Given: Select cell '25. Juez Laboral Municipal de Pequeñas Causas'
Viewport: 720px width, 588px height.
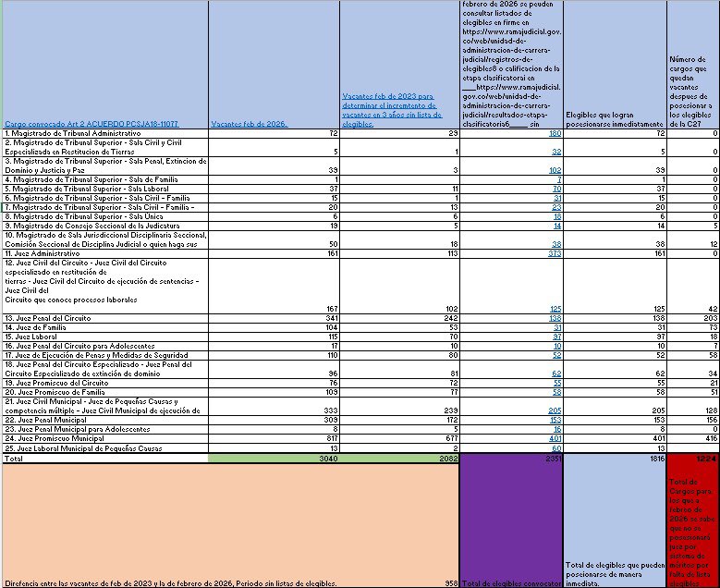Looking at the screenshot, I should coord(105,448).
